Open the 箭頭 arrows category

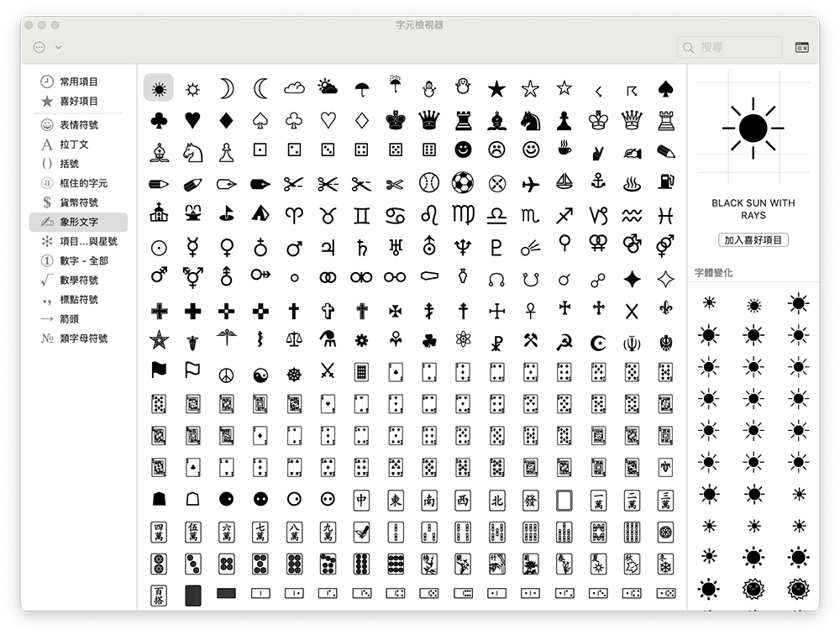point(79,319)
